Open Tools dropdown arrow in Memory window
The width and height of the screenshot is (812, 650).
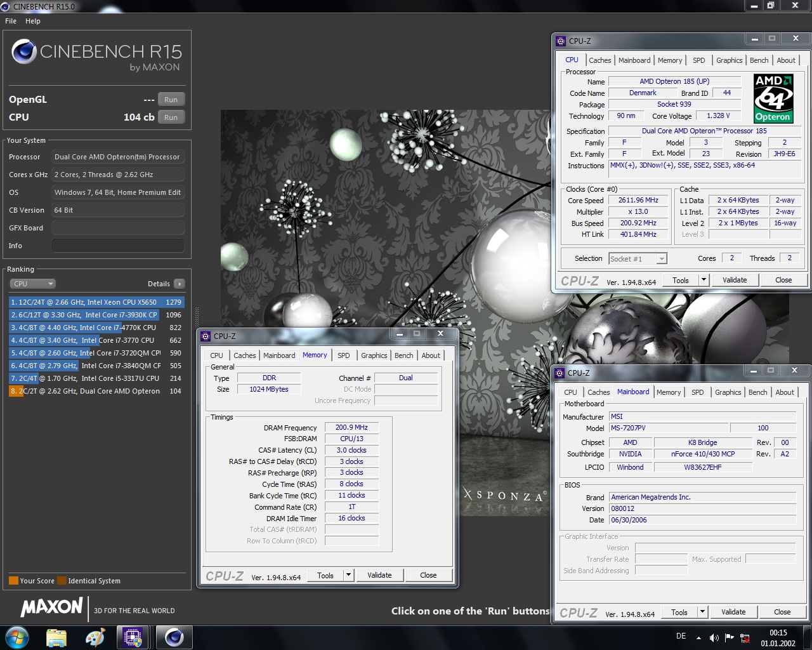(348, 575)
